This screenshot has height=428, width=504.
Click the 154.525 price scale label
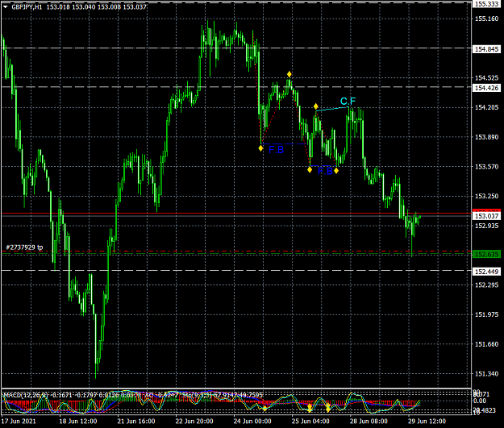(486, 77)
